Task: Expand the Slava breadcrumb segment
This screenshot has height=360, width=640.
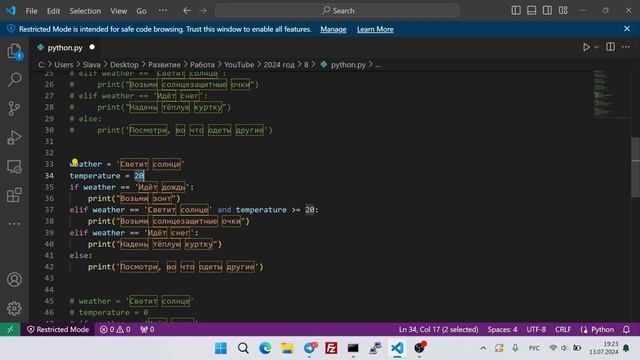Action: pos(91,64)
